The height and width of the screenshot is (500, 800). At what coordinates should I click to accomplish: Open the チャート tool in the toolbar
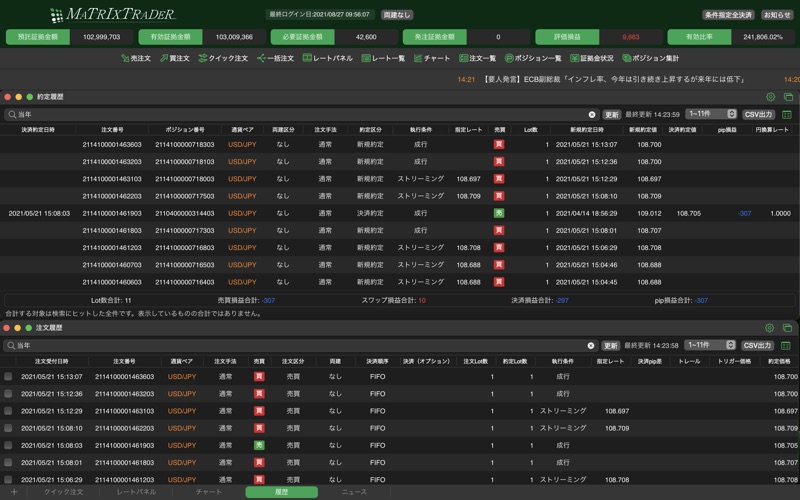(432, 58)
